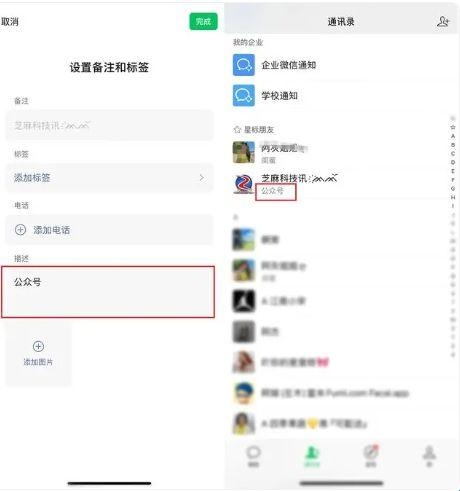Open the 学校通知 chat icon
460x491 pixels.
pyautogui.click(x=244, y=95)
